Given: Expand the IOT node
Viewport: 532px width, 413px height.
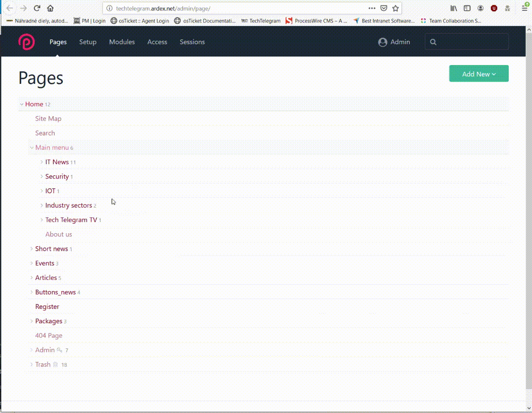Looking at the screenshot, I should [42, 191].
